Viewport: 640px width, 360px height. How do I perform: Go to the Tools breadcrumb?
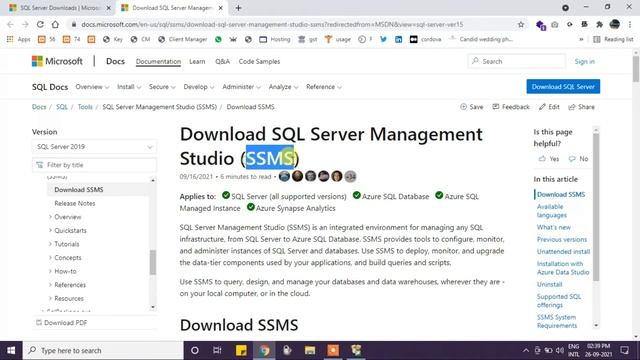pos(85,107)
